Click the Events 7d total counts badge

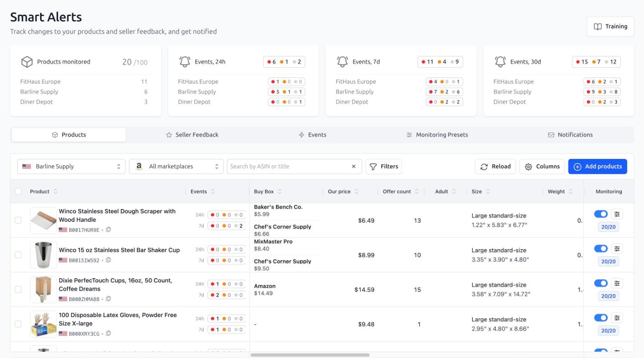(440, 62)
